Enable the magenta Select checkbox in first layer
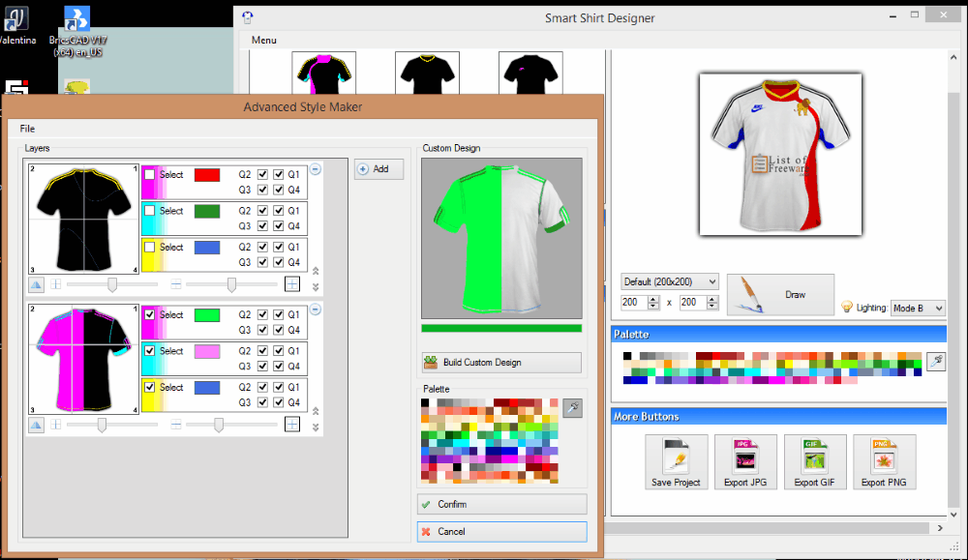This screenshot has height=560, width=968. coord(150,175)
